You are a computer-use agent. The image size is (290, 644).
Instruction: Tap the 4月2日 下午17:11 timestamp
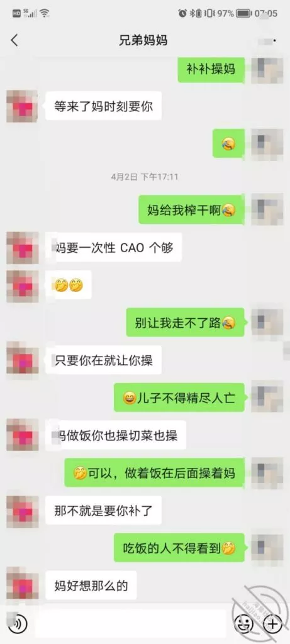tap(145, 177)
